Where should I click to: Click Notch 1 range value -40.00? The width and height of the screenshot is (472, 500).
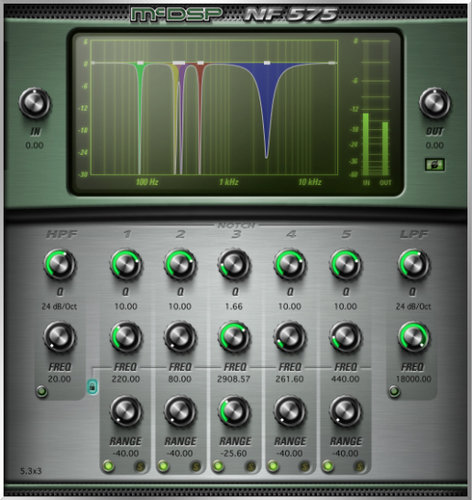pos(126,453)
